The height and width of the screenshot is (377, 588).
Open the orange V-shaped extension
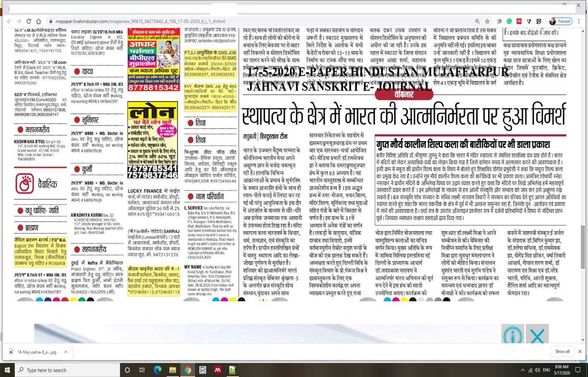coord(529,22)
